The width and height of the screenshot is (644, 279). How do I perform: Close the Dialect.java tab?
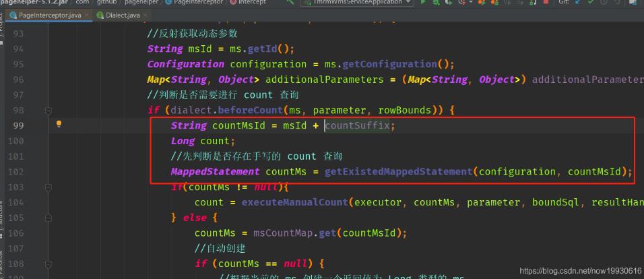click(x=146, y=15)
